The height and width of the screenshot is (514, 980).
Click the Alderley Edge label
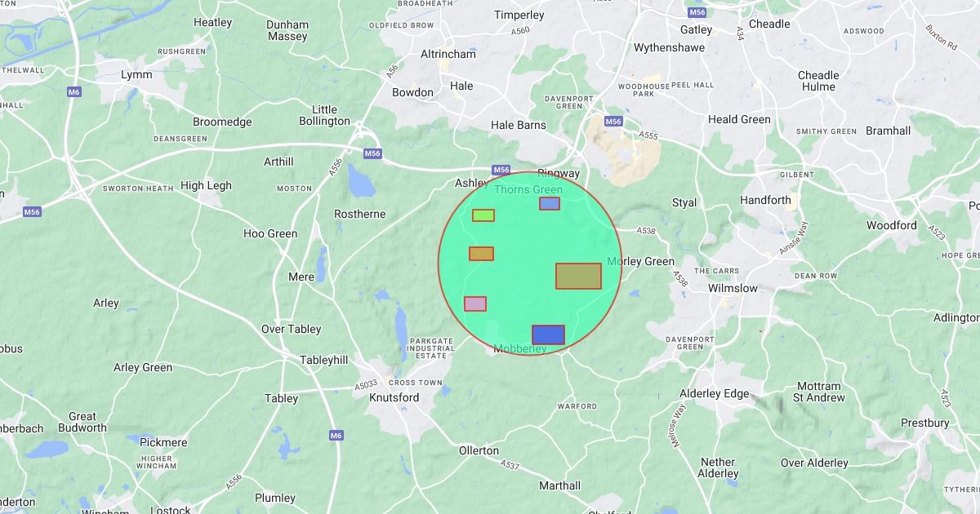click(713, 393)
